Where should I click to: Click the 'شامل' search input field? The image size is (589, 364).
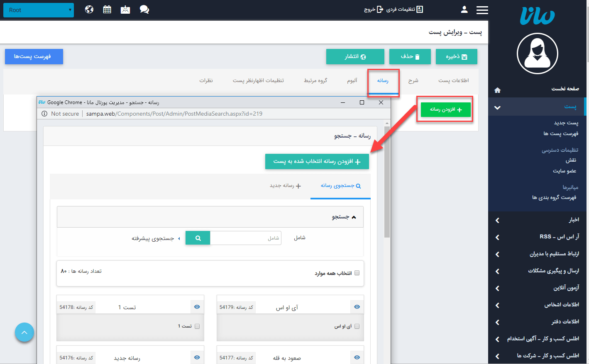point(246,238)
